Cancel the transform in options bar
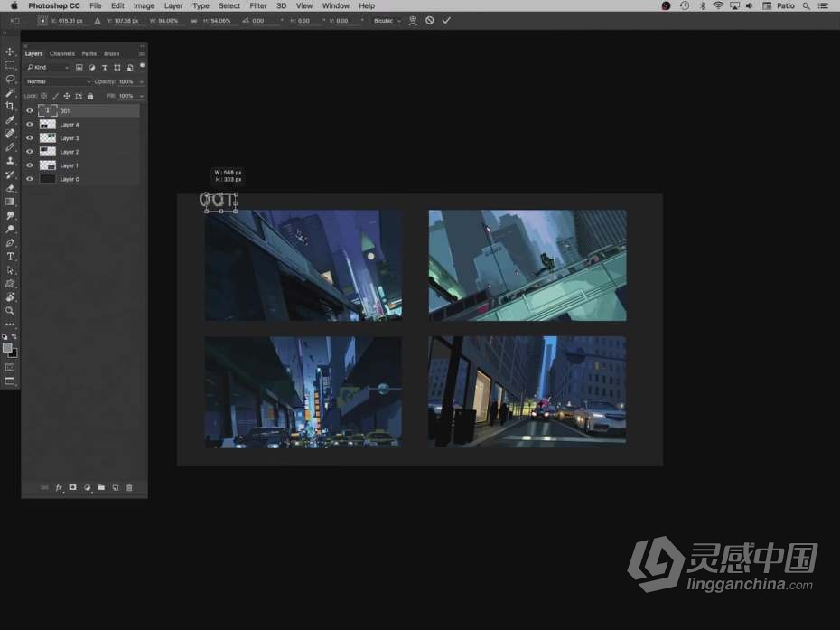The width and height of the screenshot is (840, 630). (430, 20)
